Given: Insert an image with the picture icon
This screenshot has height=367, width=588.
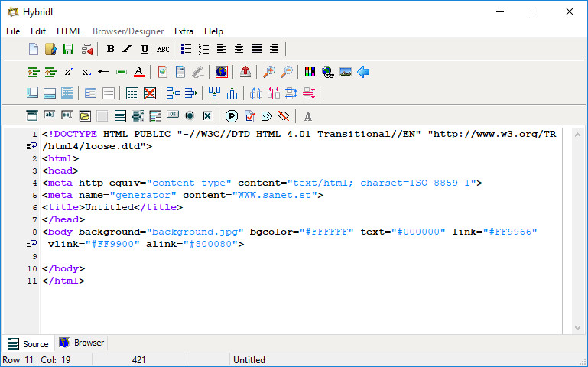Looking at the screenshot, I should [x=346, y=72].
